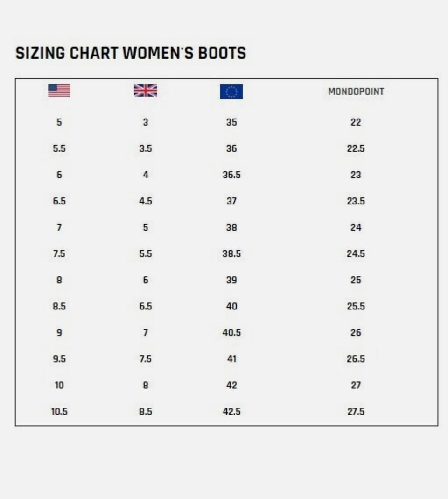Select Mondopoint value 25
The image size is (448, 499).
point(356,280)
